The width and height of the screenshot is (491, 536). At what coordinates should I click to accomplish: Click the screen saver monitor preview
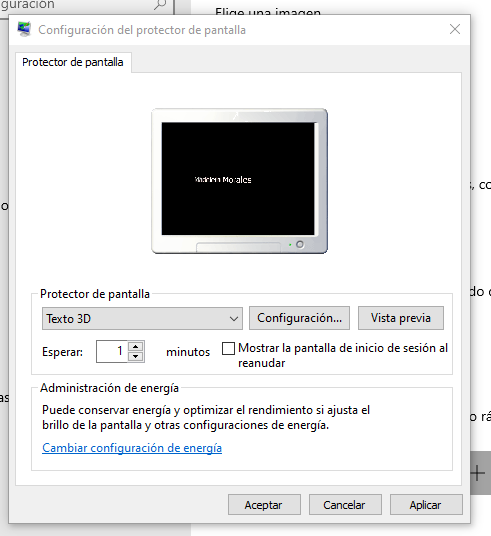point(239,181)
